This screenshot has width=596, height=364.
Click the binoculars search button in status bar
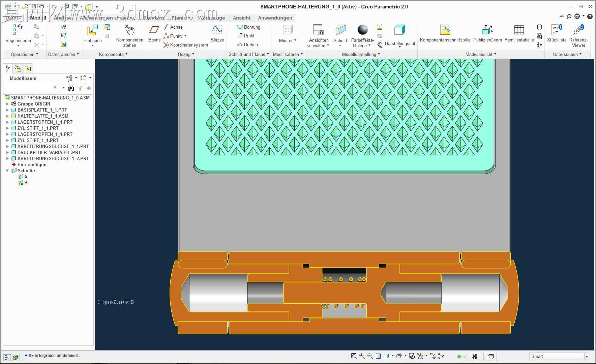pos(475,357)
